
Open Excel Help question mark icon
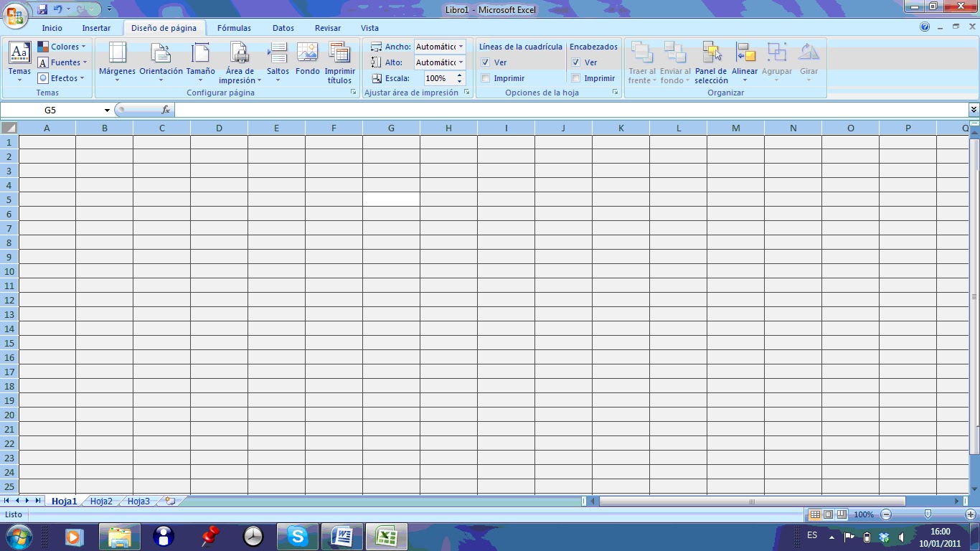[x=925, y=27]
